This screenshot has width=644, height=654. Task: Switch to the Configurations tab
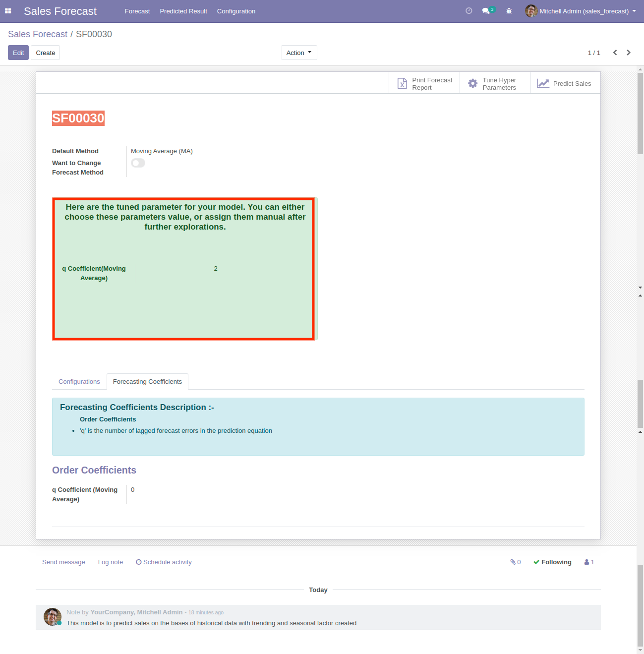point(79,381)
